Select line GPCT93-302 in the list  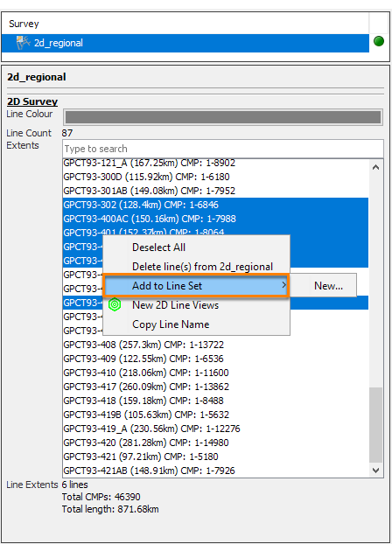pyautogui.click(x=215, y=205)
